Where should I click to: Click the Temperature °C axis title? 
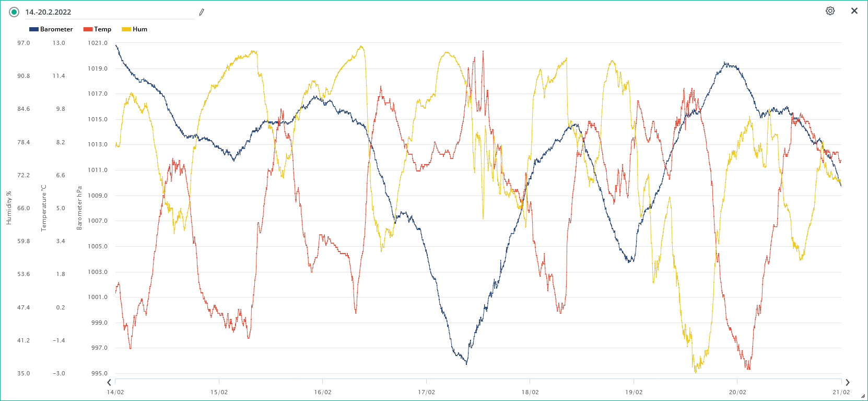point(44,208)
